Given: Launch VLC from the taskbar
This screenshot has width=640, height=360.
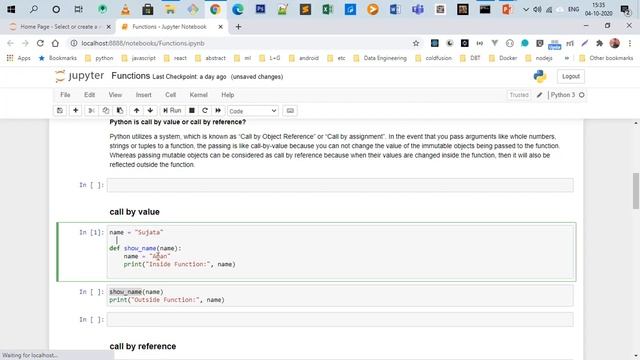Looking at the screenshot, I should pyautogui.click(x=125, y=9).
